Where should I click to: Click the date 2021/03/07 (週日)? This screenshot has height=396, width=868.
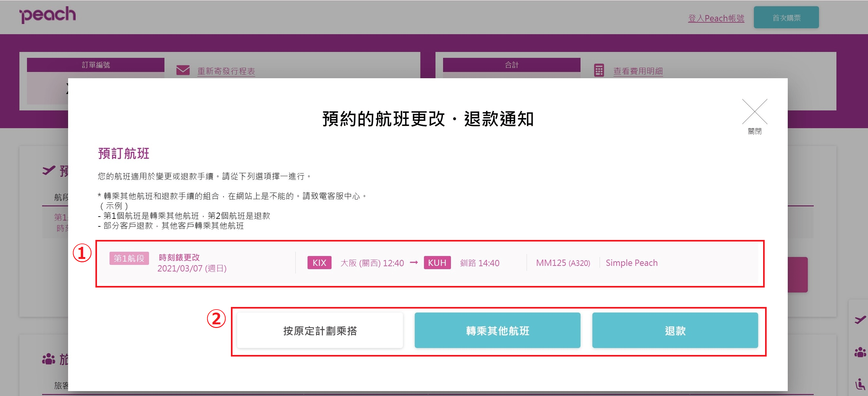pos(192,268)
